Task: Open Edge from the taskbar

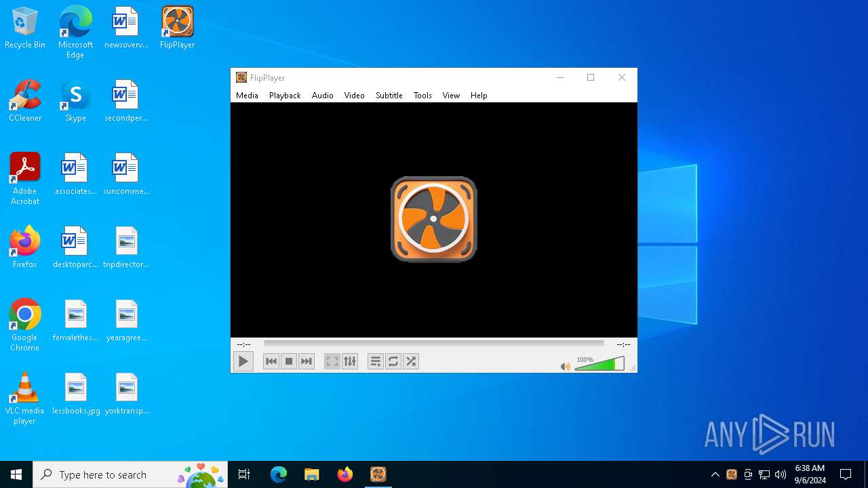Action: 279,474
